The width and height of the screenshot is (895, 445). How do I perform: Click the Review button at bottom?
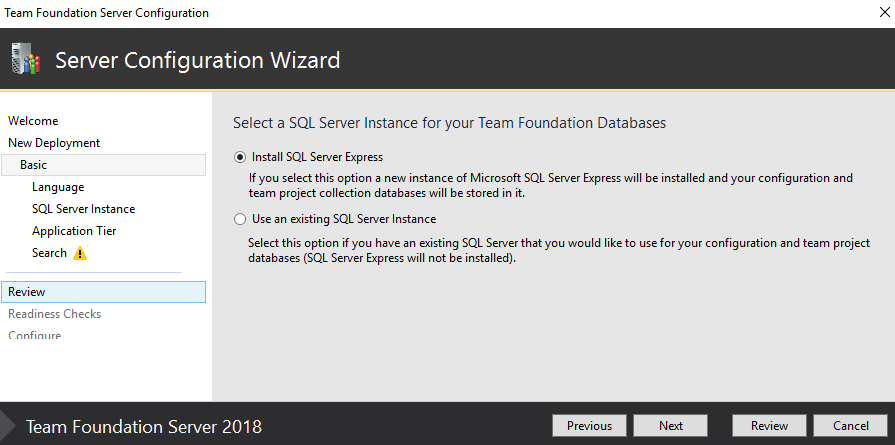coord(769,426)
